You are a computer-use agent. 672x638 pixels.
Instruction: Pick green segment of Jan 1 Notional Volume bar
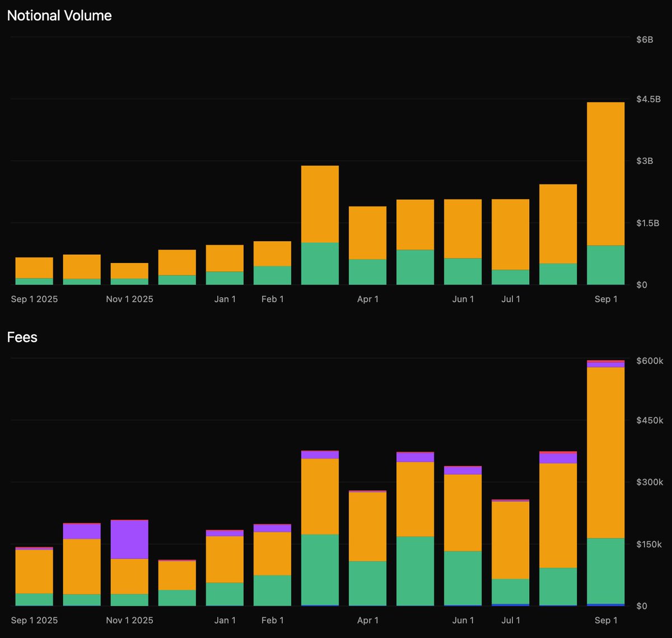pyautogui.click(x=225, y=278)
